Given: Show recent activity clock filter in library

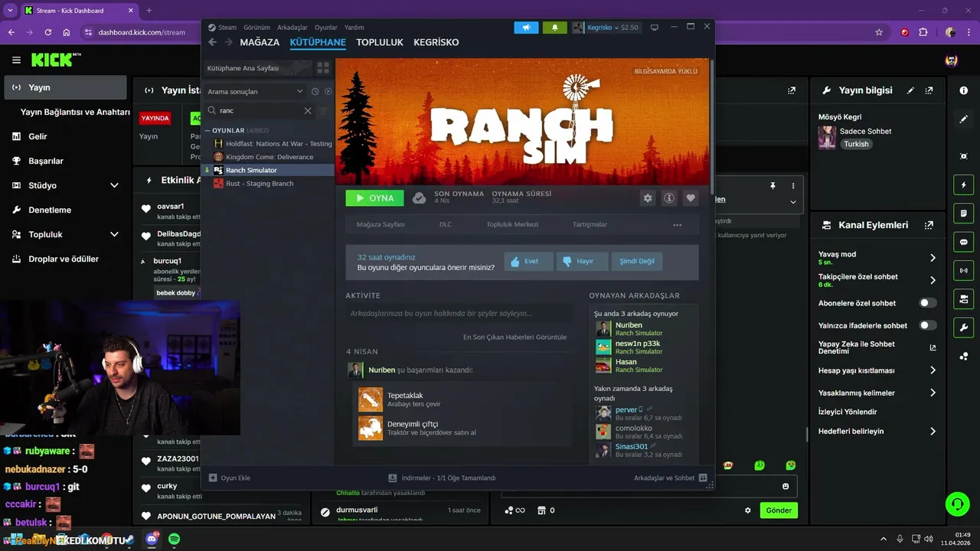Looking at the screenshot, I should (x=315, y=91).
